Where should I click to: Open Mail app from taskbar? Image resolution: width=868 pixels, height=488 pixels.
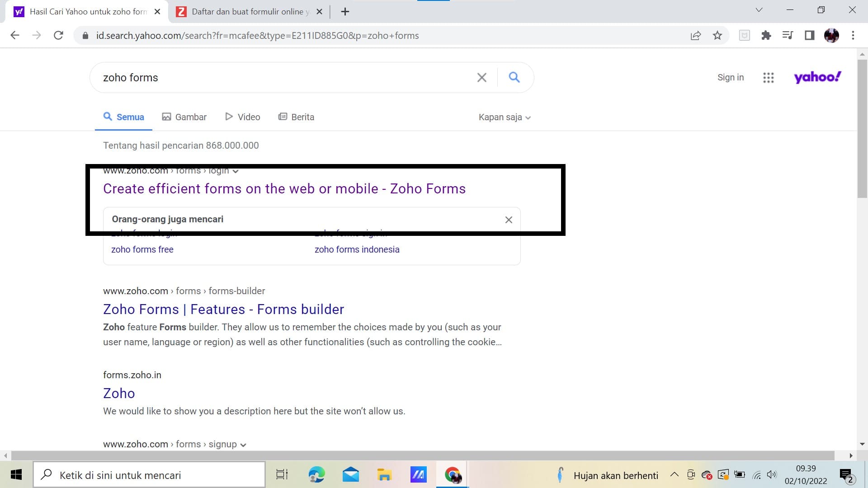(x=351, y=475)
